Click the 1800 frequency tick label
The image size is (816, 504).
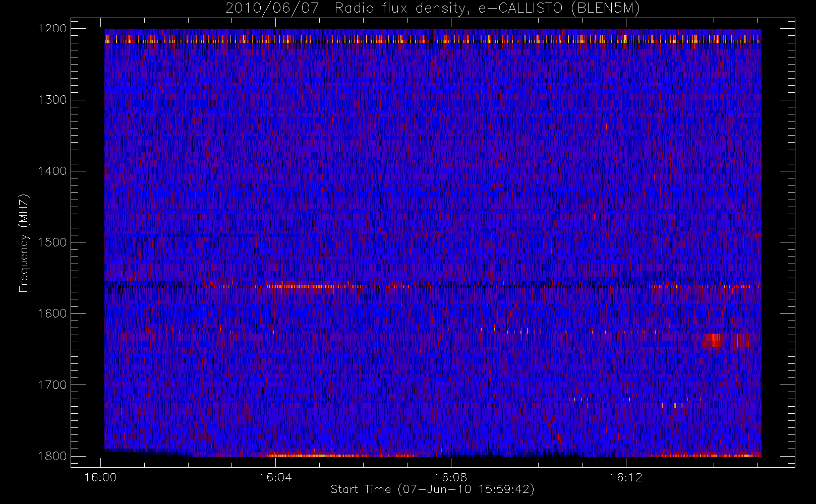click(x=52, y=456)
